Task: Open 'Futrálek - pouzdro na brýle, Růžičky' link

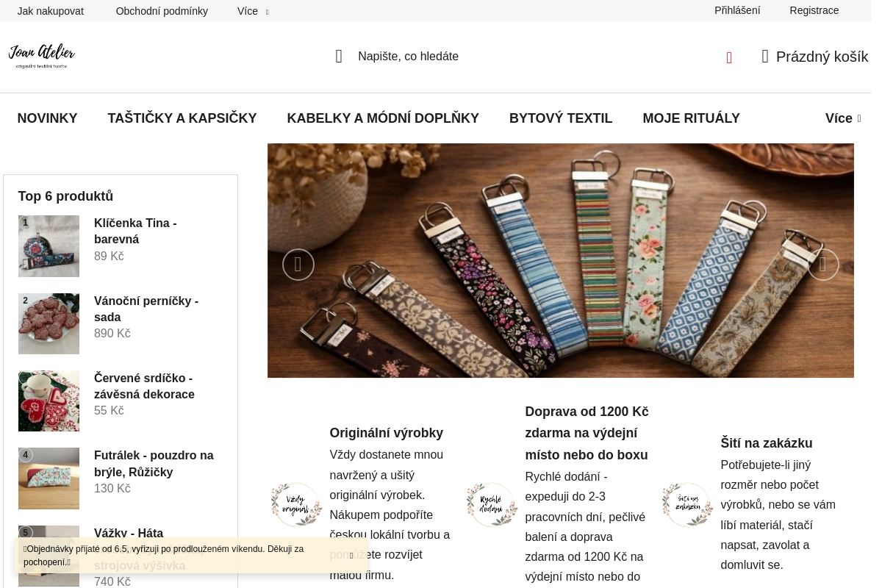Action: click(x=154, y=464)
